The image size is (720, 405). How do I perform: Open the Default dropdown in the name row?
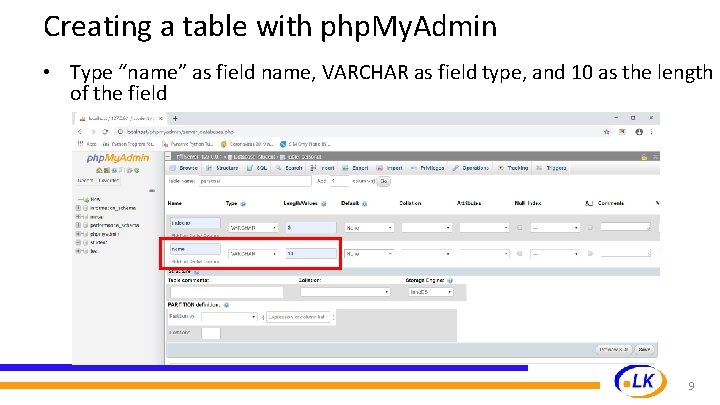point(369,253)
